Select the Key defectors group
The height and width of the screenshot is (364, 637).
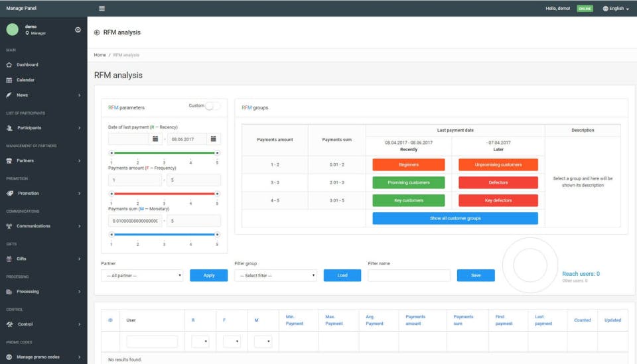pos(498,200)
